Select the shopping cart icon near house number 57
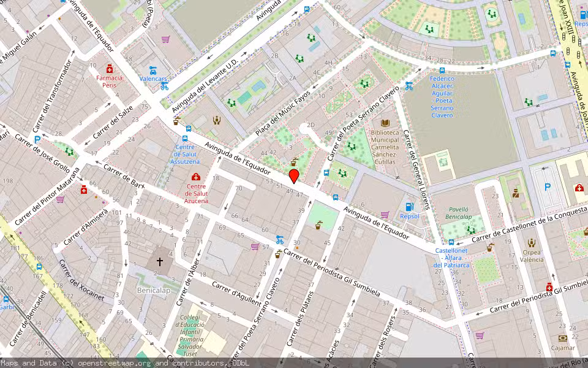 (255, 247)
